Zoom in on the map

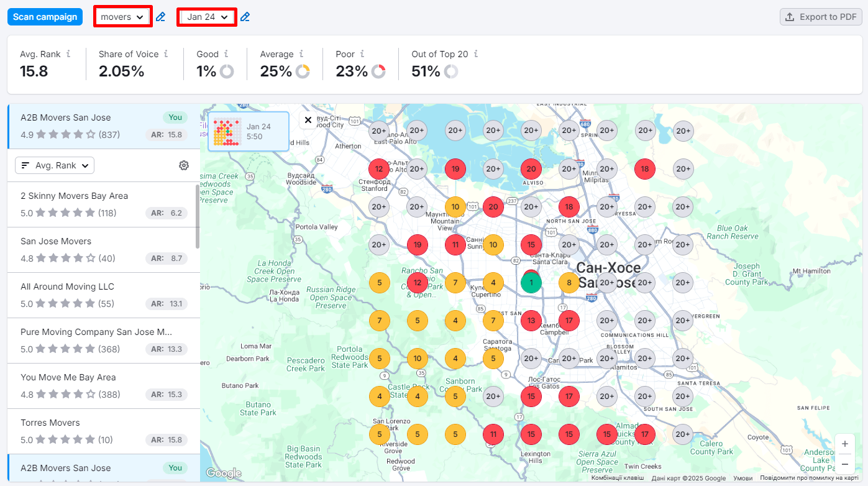tap(844, 444)
